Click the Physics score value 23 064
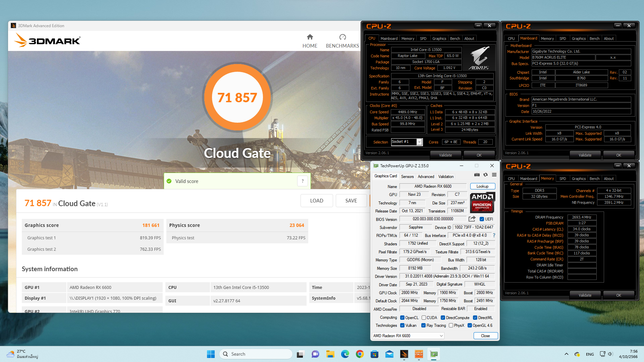The width and height of the screenshot is (644, 362). (297, 225)
